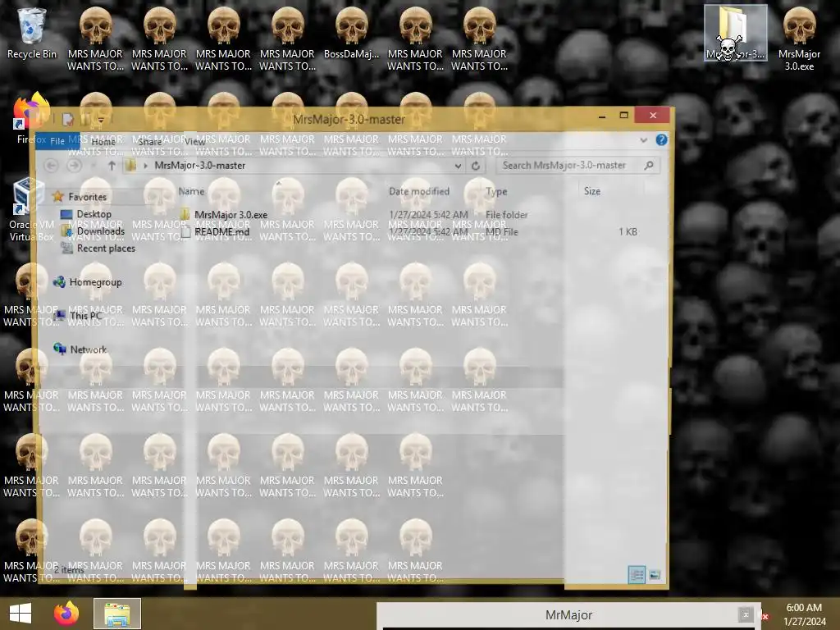Click the folder icon beside MrsMajor 3.0.exe
The image size is (840, 630).
coord(185,214)
